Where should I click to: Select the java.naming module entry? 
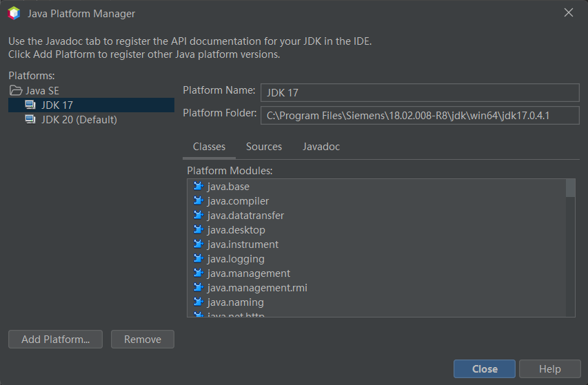tap(235, 302)
